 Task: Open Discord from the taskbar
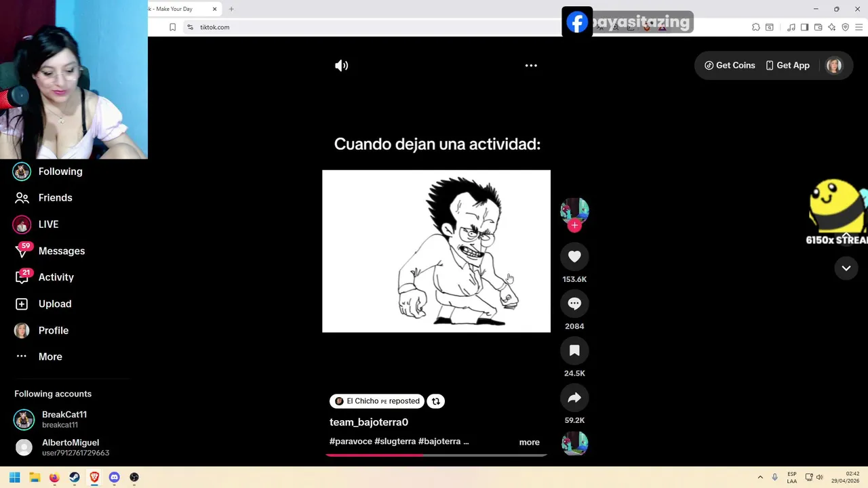click(x=114, y=477)
